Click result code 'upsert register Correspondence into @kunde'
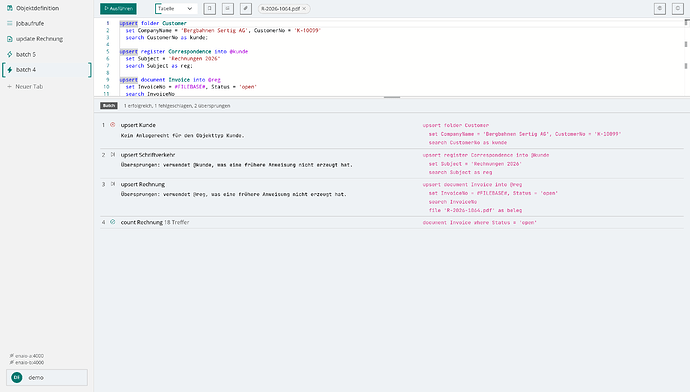 point(486,155)
